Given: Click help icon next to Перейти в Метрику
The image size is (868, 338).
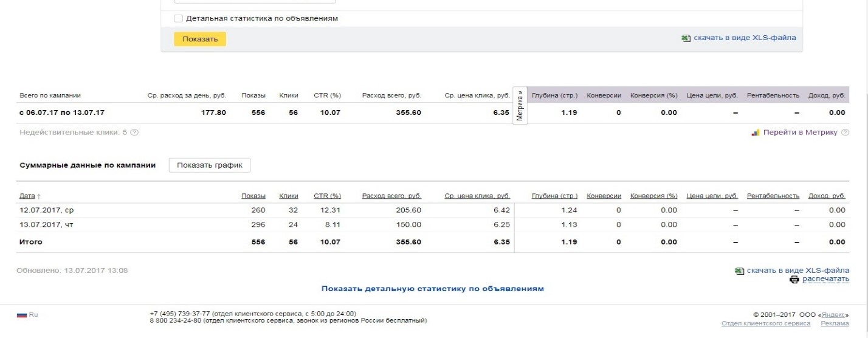Looking at the screenshot, I should (x=845, y=132).
